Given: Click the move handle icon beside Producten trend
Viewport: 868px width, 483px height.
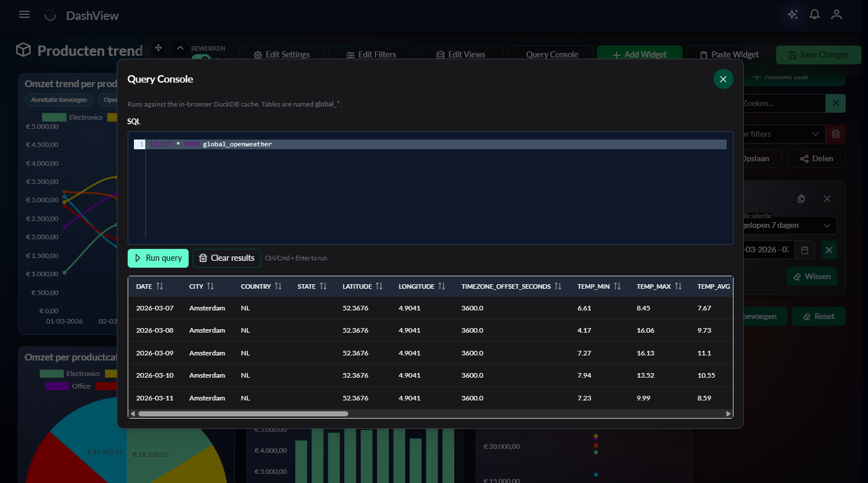Looking at the screenshot, I should coord(158,48).
